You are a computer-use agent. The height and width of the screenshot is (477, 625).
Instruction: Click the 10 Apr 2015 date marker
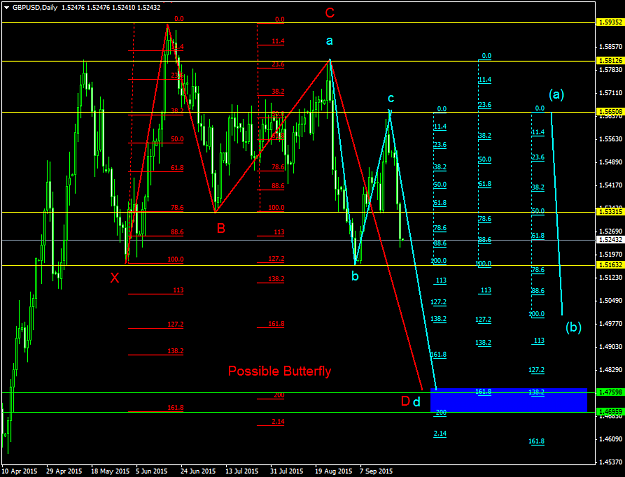(x=20, y=471)
